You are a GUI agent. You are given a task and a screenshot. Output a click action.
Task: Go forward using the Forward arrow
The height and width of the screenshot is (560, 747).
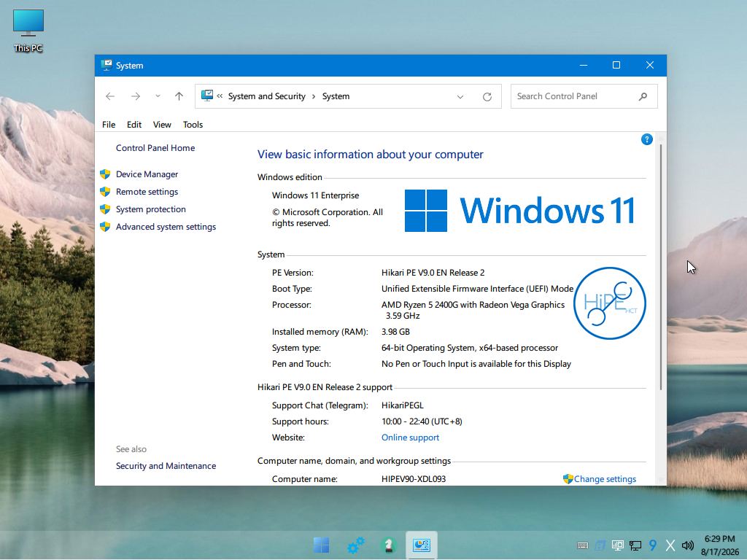point(136,96)
